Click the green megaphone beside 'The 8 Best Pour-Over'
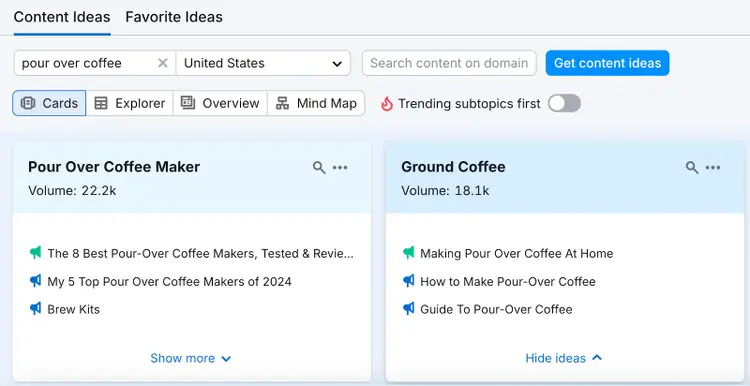The height and width of the screenshot is (386, 750). point(35,253)
